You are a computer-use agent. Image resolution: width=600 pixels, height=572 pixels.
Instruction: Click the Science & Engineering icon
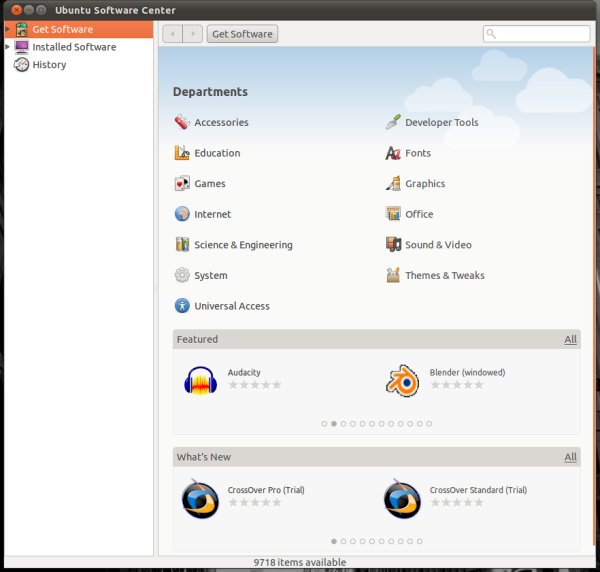click(x=182, y=244)
